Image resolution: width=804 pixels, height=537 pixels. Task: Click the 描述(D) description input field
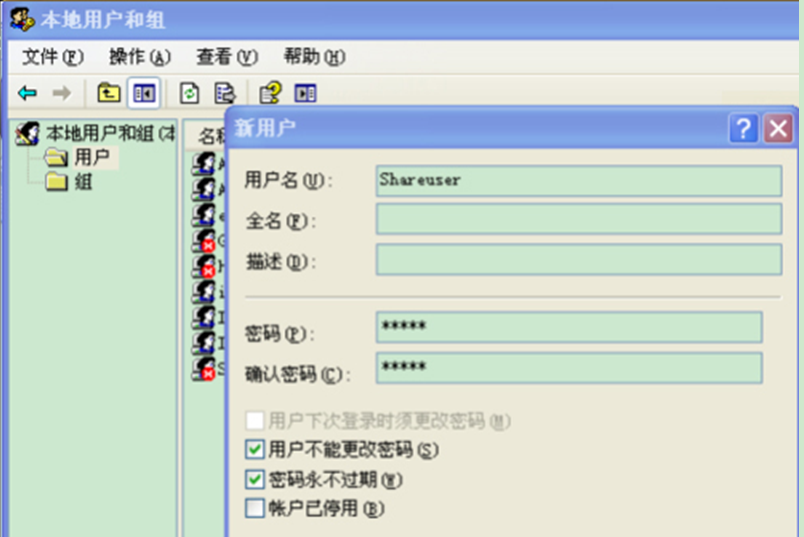(579, 260)
